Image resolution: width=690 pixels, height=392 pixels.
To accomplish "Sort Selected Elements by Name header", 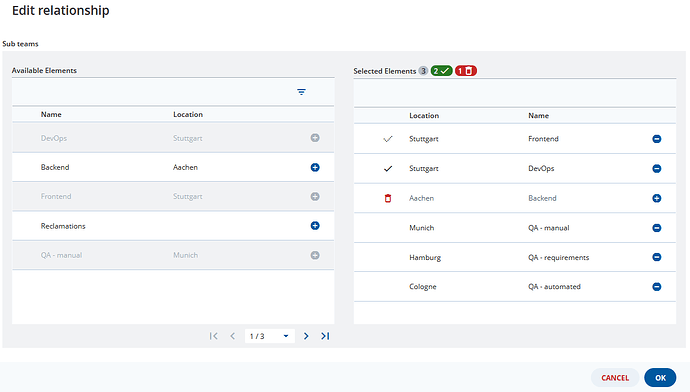I will point(538,116).
